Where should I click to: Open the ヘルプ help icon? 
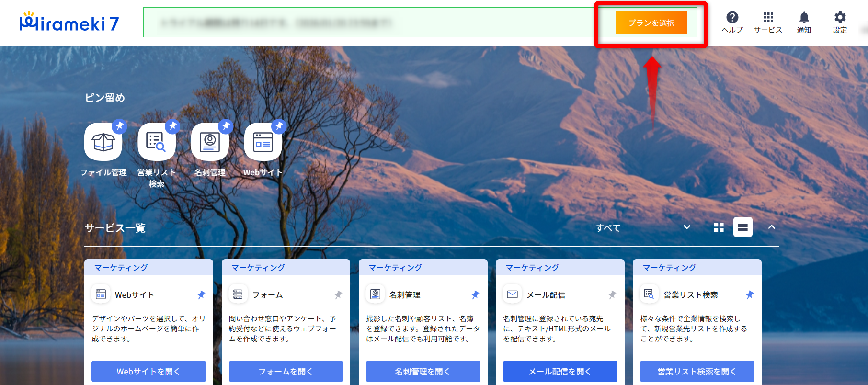point(732,23)
